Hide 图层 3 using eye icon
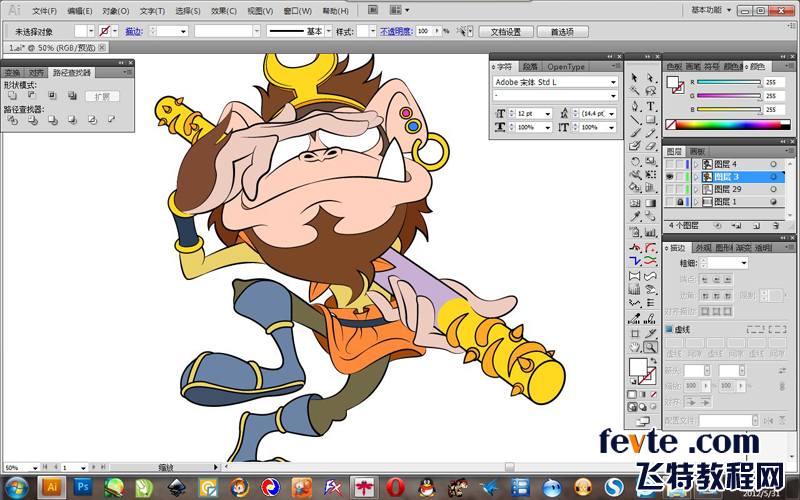The width and height of the screenshot is (800, 500). tap(669, 177)
